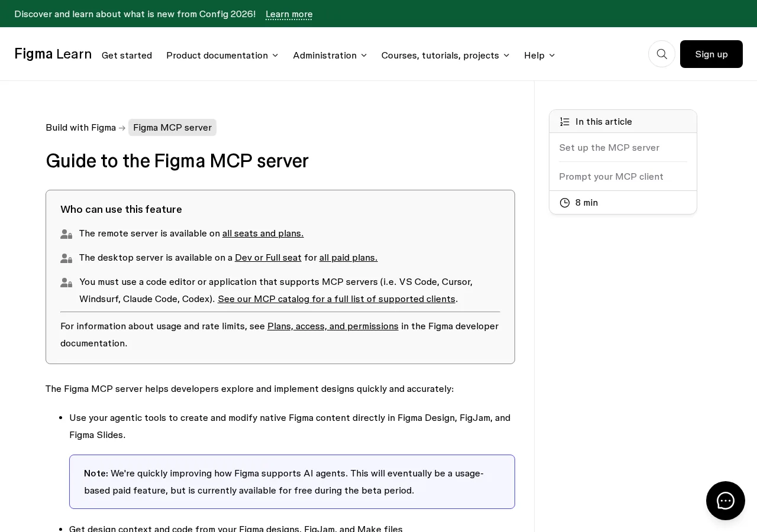Click the Config 2026 announcement text
Viewport: 757px width, 532px height.
click(x=135, y=14)
